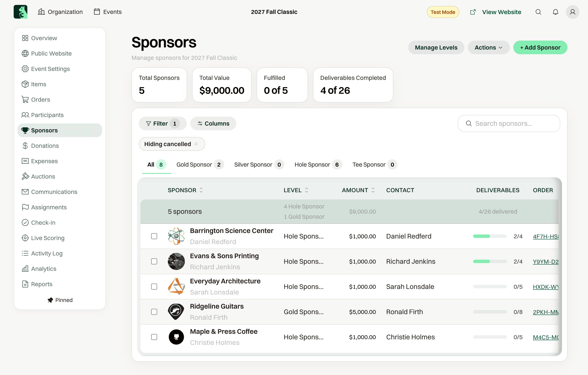Click the external link icon beside View Website
The width and height of the screenshot is (588, 375).
click(x=473, y=12)
